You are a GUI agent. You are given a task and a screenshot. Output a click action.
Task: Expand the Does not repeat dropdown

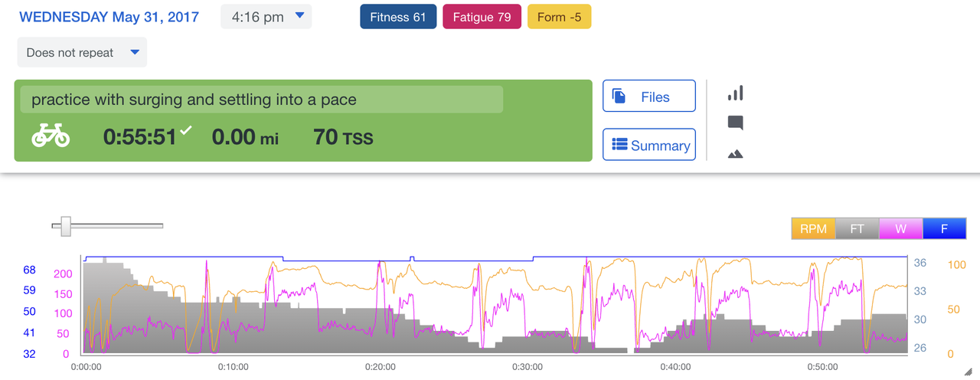(82, 52)
